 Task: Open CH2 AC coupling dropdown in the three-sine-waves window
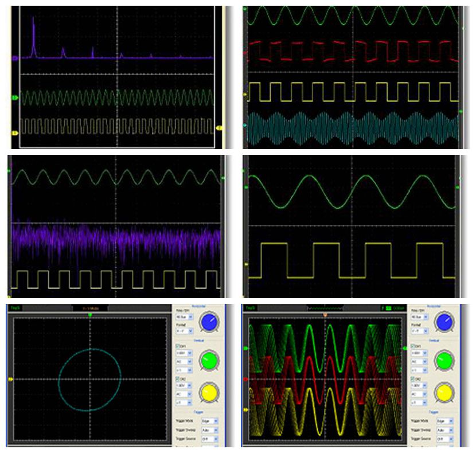420,394
